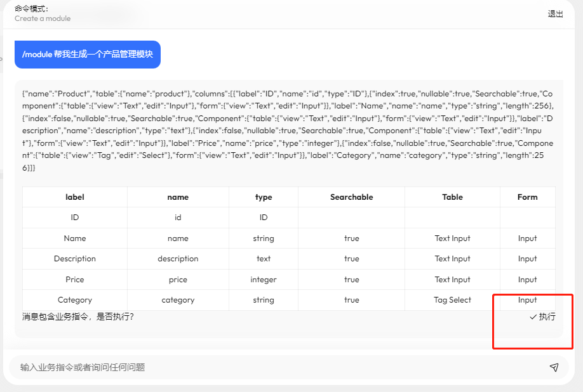Click the 命令模式 header label

tap(31, 8)
